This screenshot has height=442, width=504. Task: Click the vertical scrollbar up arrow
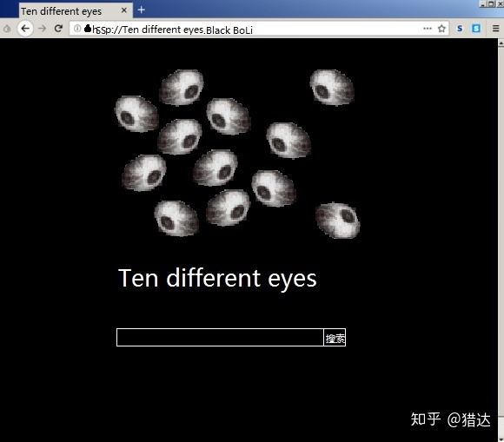pos(501,43)
